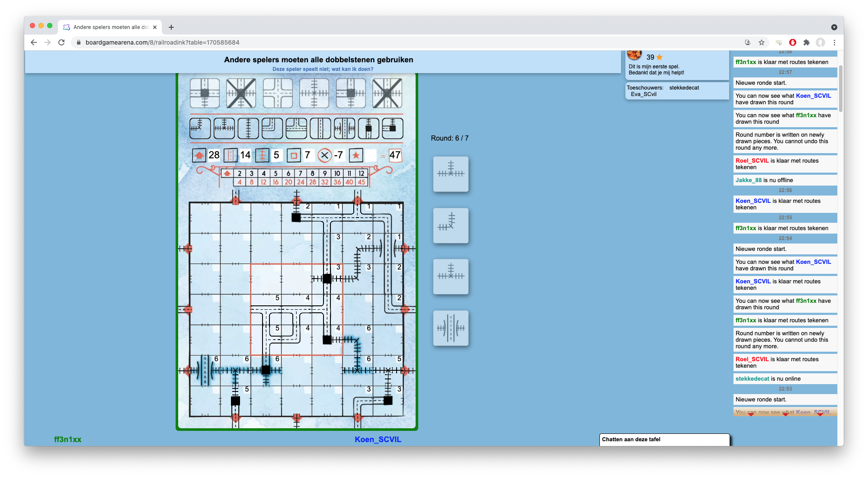Click the 22:53 timestamp in chat log
Image resolution: width=868 pixels, height=478 pixels.
click(785, 389)
